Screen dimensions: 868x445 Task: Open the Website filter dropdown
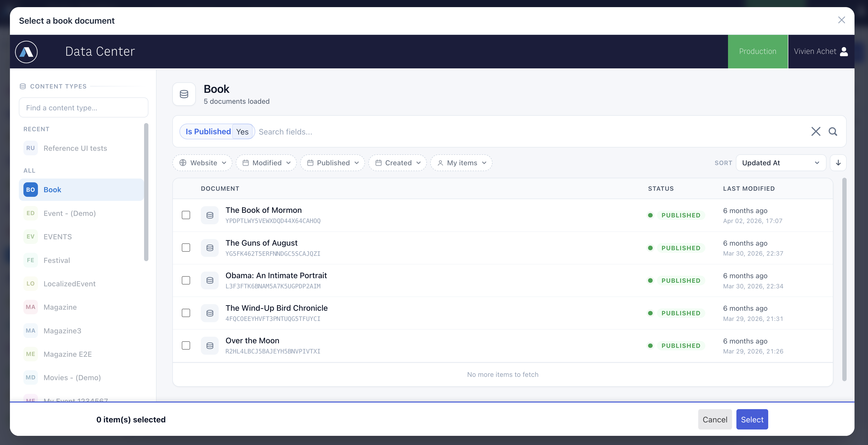point(203,163)
